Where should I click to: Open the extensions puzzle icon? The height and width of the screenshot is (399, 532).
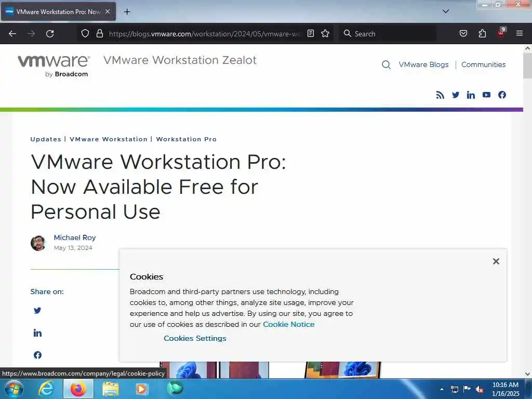pos(482,33)
